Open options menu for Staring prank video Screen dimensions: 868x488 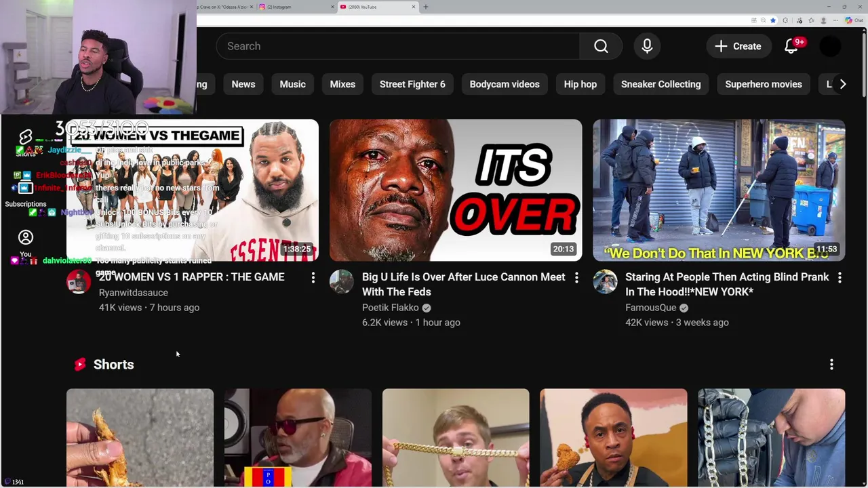(840, 277)
